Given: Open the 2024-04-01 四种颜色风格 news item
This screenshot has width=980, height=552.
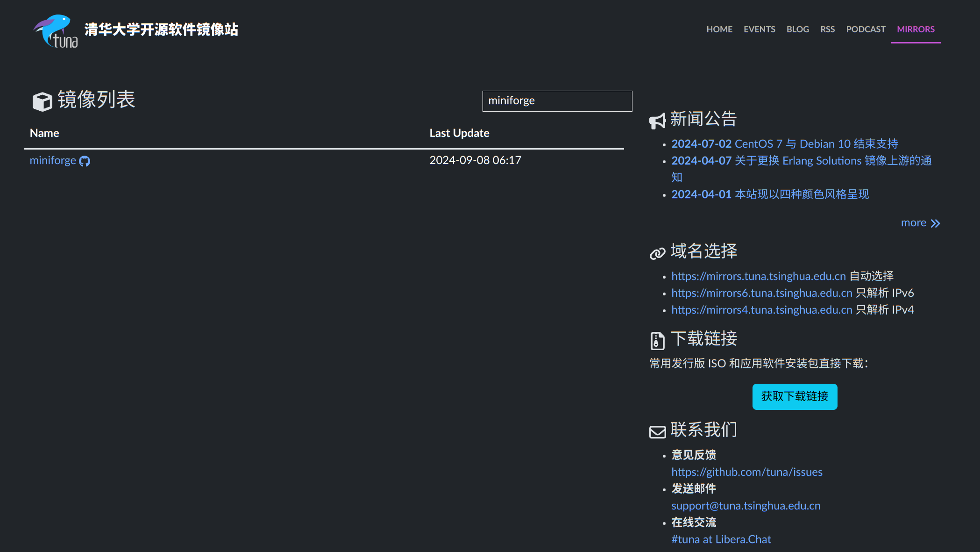Looking at the screenshot, I should click(770, 194).
